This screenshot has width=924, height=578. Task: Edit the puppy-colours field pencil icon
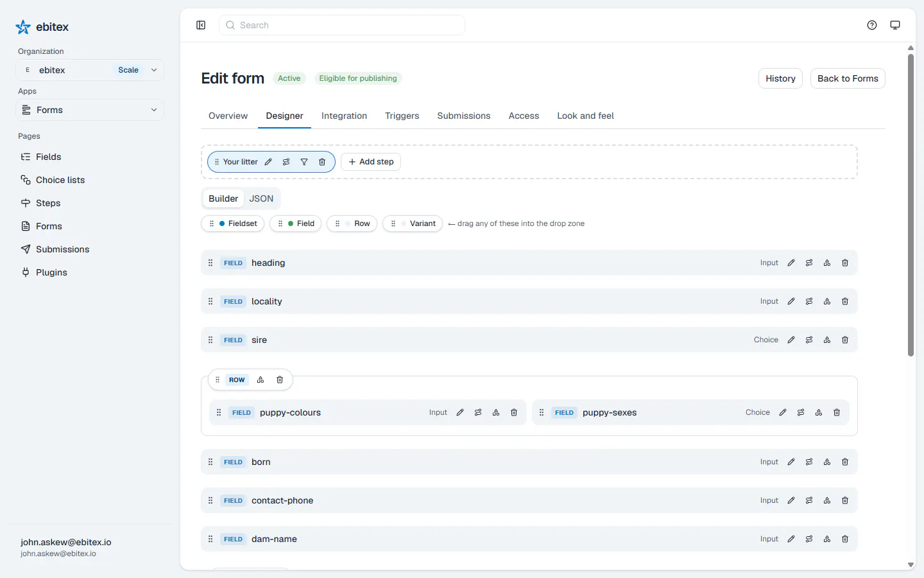460,412
